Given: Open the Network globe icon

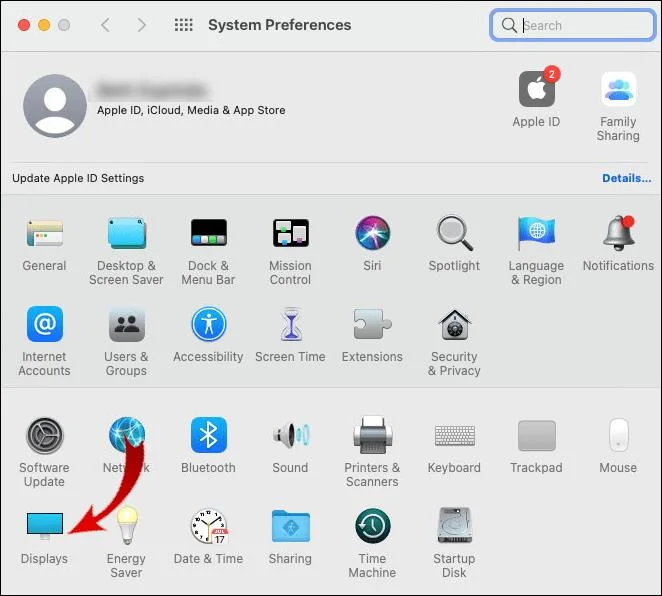Looking at the screenshot, I should [x=126, y=433].
